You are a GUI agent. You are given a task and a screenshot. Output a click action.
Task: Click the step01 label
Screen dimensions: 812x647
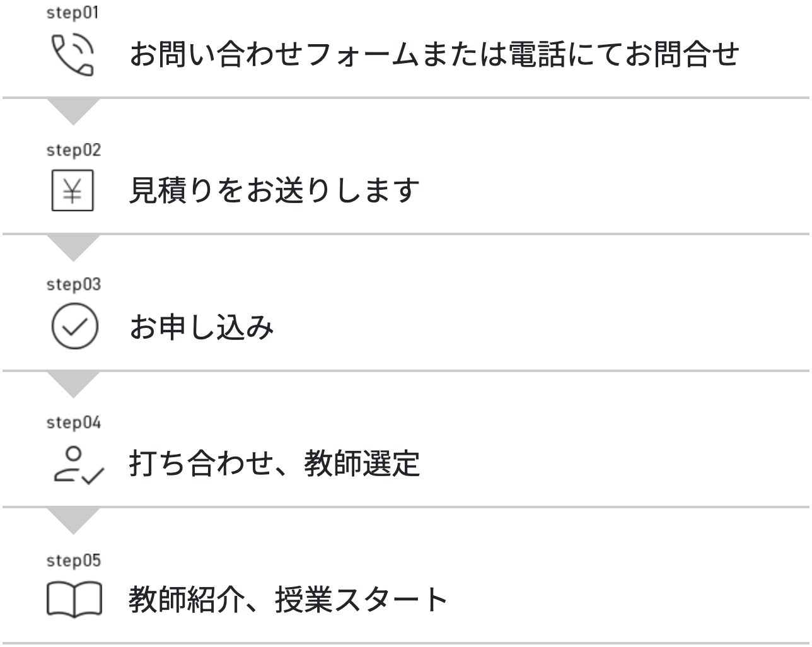73,13
